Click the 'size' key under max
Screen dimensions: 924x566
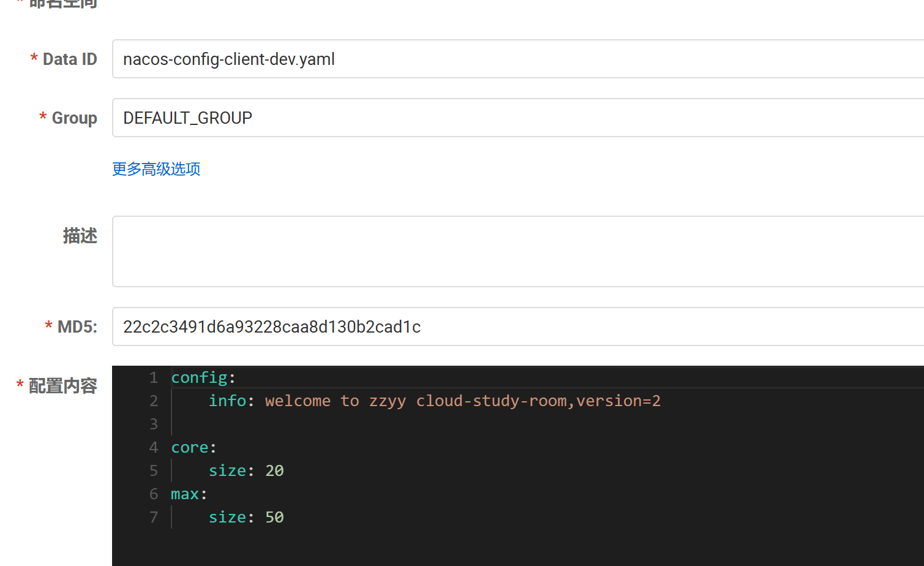[227, 517]
